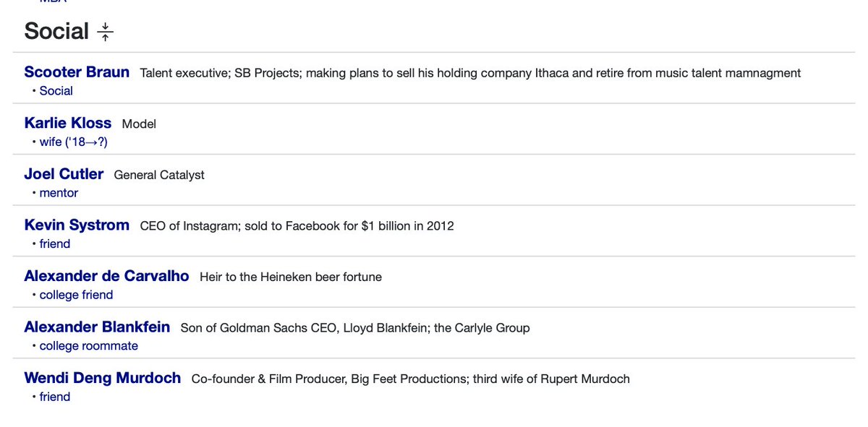The height and width of the screenshot is (427, 868).
Task: Click Scooter Braun's talent executive description text
Action: coord(470,73)
